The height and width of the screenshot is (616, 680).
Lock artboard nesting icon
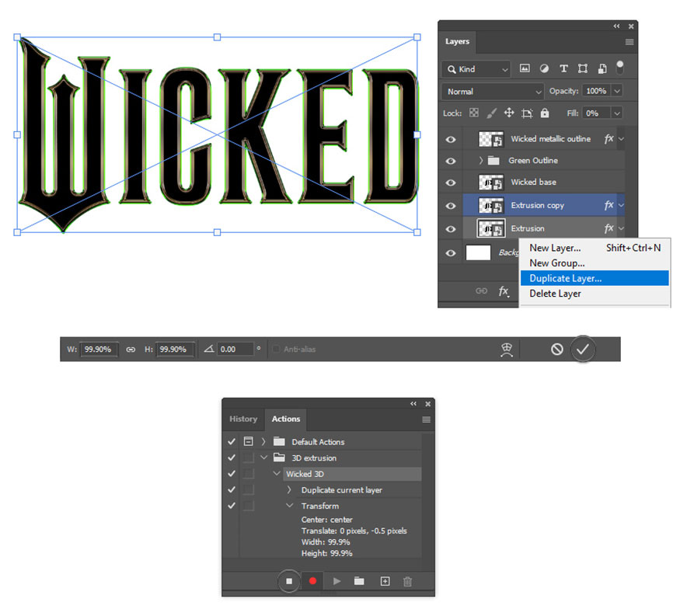tap(527, 113)
